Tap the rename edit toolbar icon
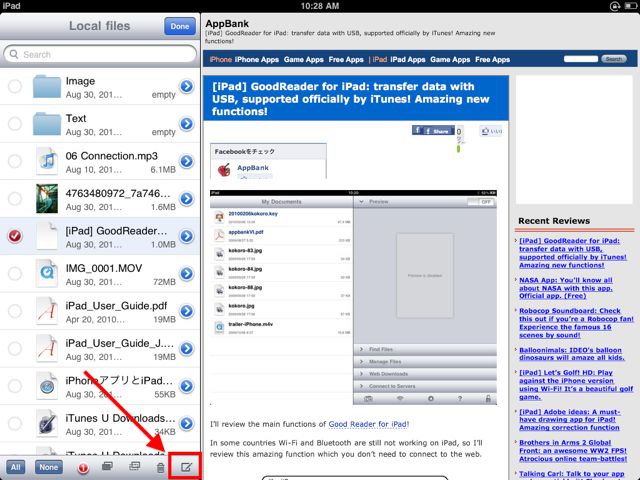The image size is (640, 480). pos(186,467)
